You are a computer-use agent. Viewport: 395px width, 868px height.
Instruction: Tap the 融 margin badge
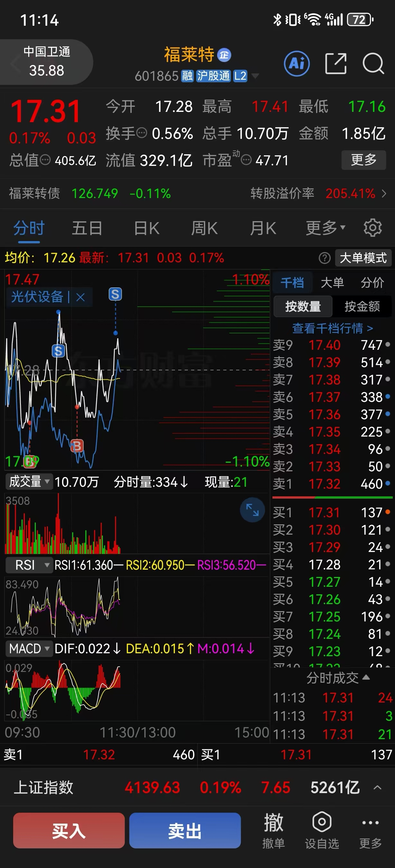click(x=188, y=76)
